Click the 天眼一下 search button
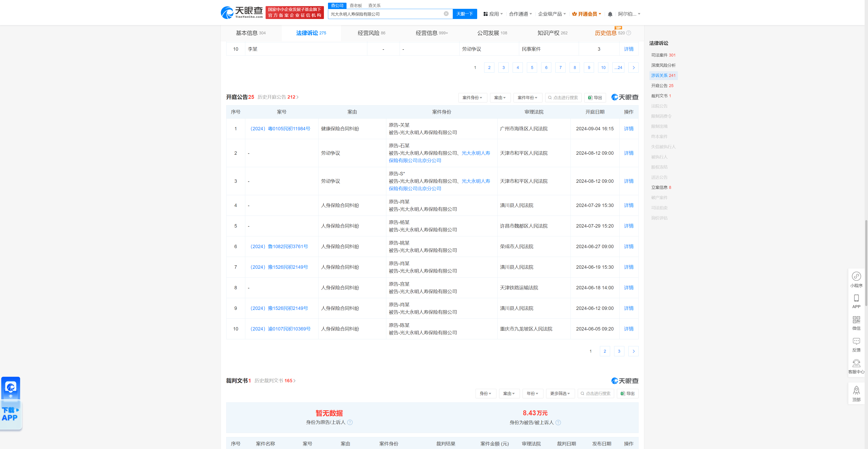The width and height of the screenshot is (868, 449). pos(465,14)
